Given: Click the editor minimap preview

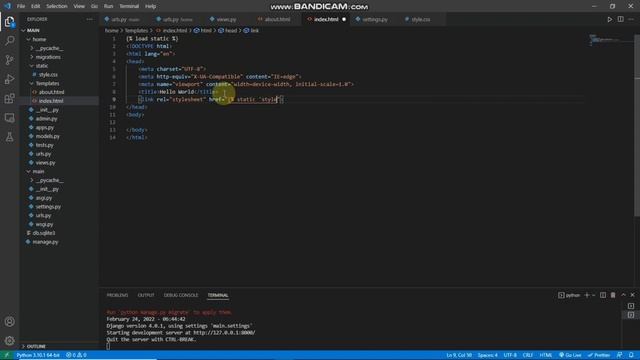Looking at the screenshot, I should click(x=610, y=40).
